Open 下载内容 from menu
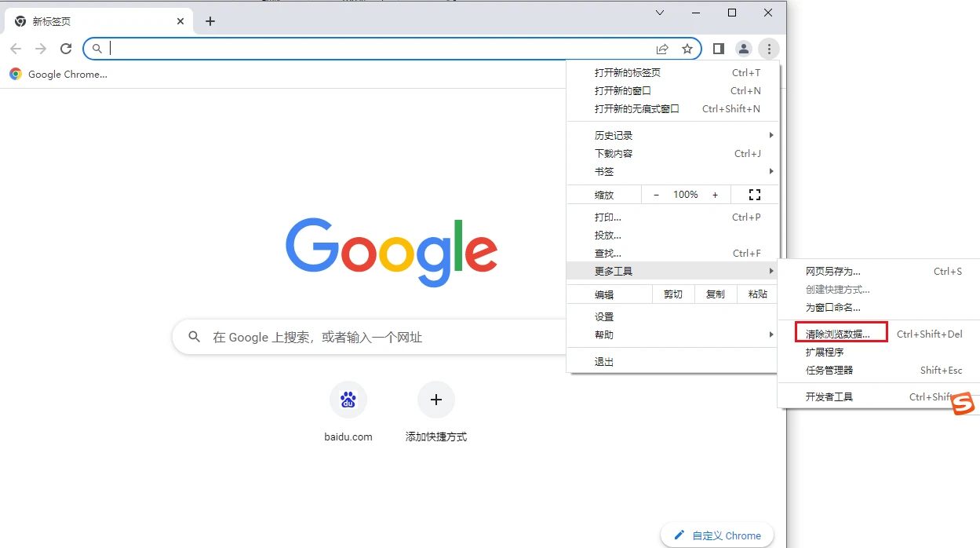This screenshot has height=548, width=980. pyautogui.click(x=673, y=153)
